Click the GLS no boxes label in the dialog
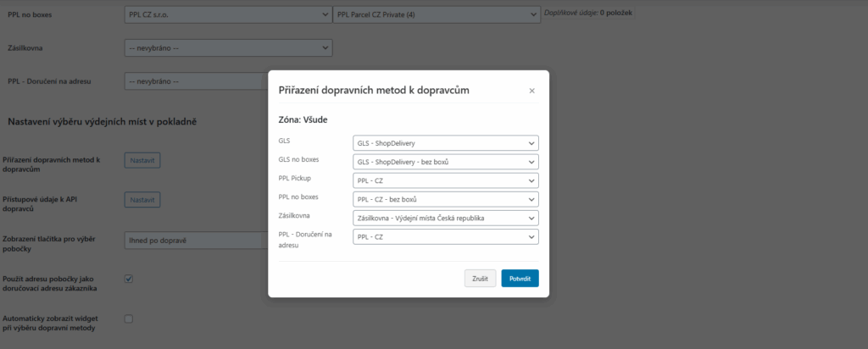Viewport: 868px width, 349px height. tap(298, 159)
